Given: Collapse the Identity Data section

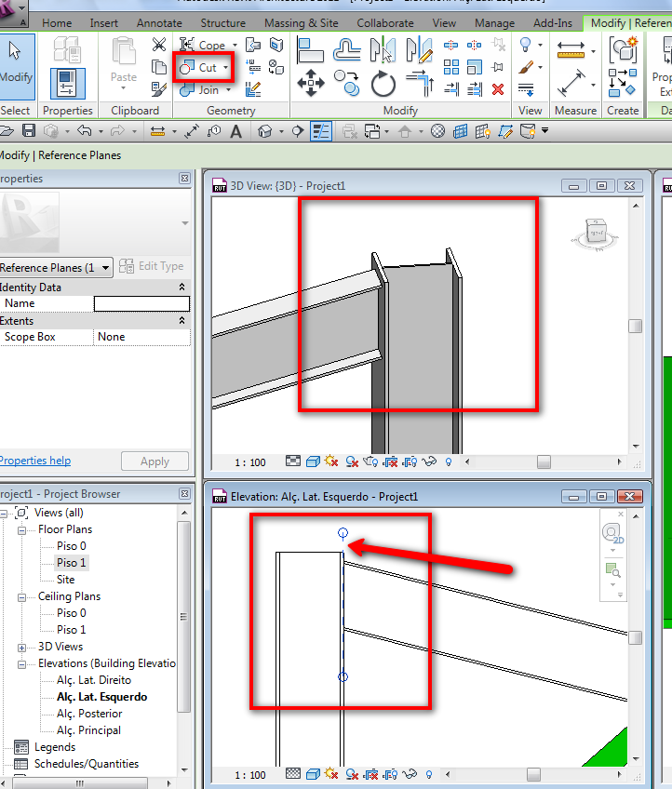Looking at the screenshot, I should (181, 287).
